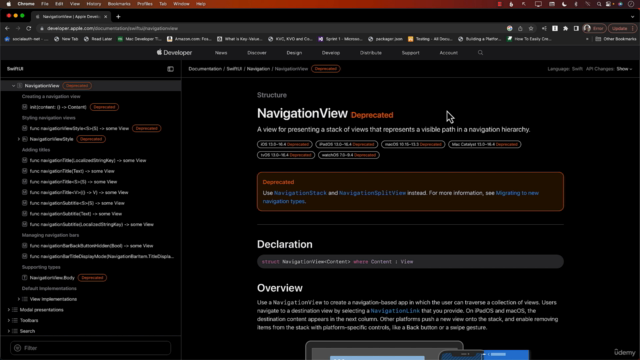Open Distribute section link
Viewport: 640px width, 360px height.
point(371,53)
